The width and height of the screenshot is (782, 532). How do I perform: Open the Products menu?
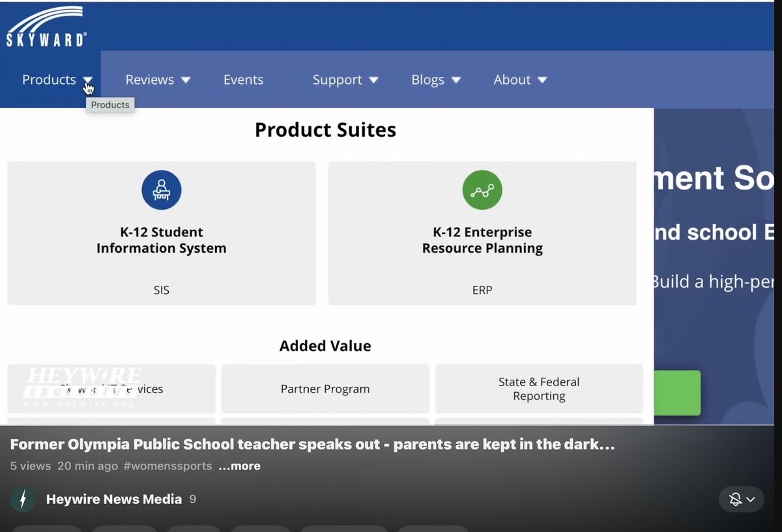pos(49,79)
